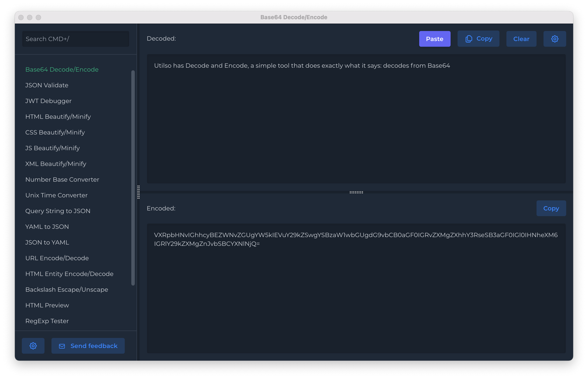Select the Number Base Converter
This screenshot has height=379, width=588.
click(62, 179)
